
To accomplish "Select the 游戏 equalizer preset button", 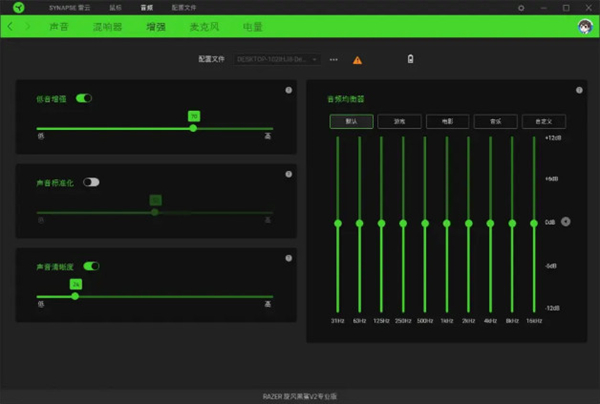I will 399,121.
